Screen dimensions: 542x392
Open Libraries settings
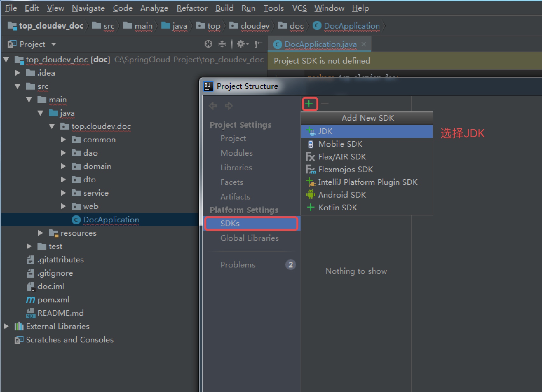click(236, 167)
